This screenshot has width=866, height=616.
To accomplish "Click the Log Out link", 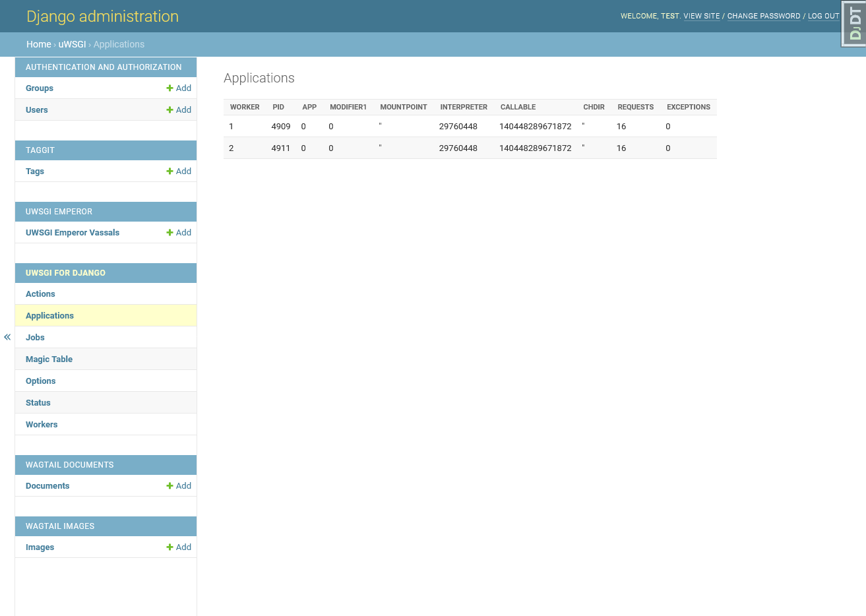I will tap(824, 16).
